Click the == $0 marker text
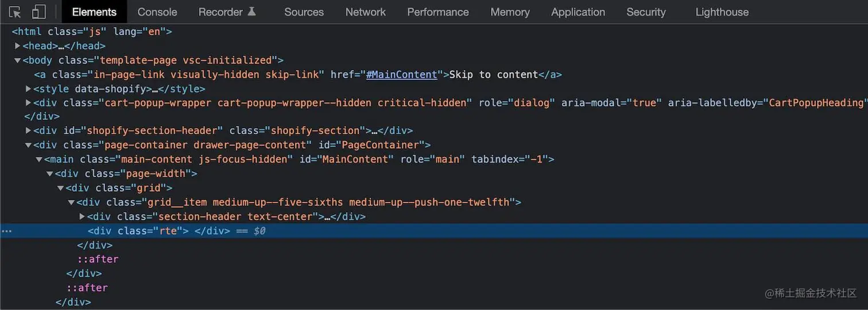This screenshot has width=868, height=310. (x=251, y=231)
